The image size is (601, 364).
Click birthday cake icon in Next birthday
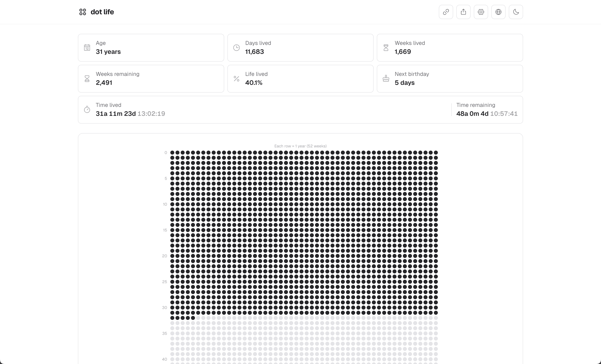tap(386, 78)
